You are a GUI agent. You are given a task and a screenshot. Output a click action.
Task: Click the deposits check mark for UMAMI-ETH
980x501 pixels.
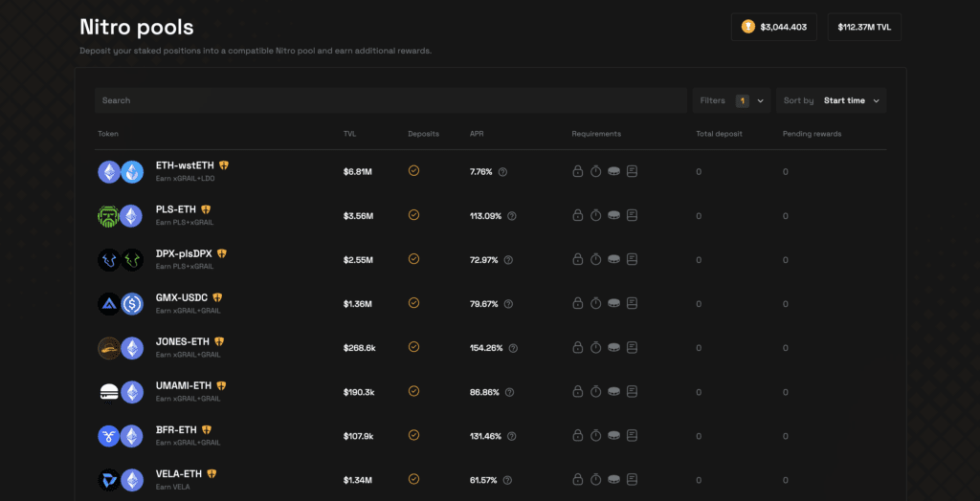pyautogui.click(x=413, y=390)
